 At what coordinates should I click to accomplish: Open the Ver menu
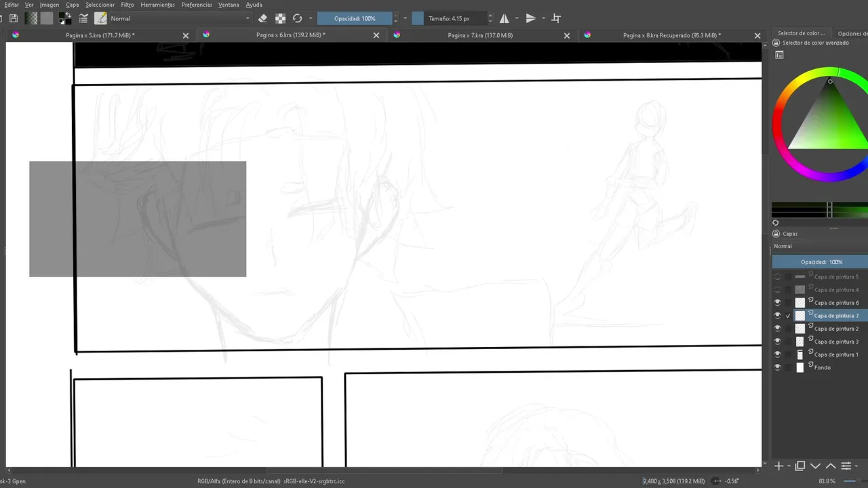click(x=29, y=5)
